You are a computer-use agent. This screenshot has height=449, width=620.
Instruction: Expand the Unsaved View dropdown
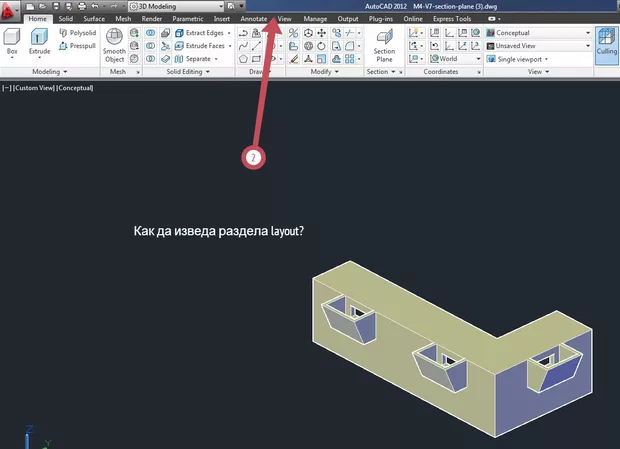[x=538, y=45]
